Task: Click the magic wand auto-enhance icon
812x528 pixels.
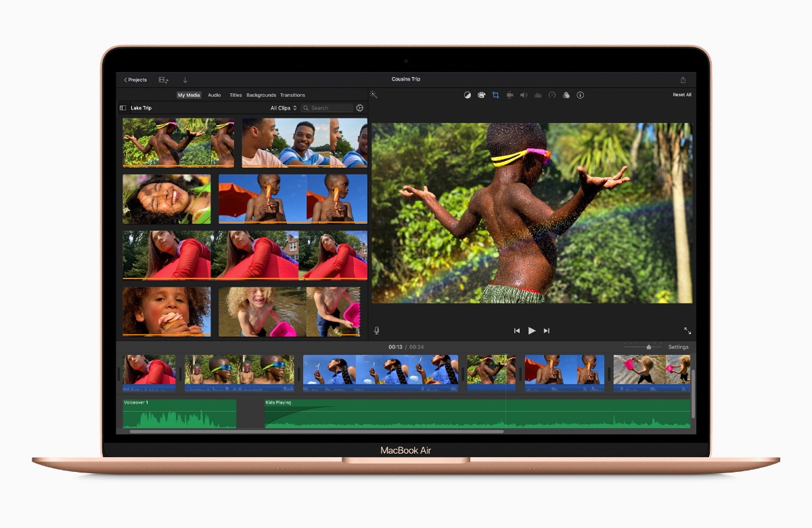Action: (x=374, y=95)
